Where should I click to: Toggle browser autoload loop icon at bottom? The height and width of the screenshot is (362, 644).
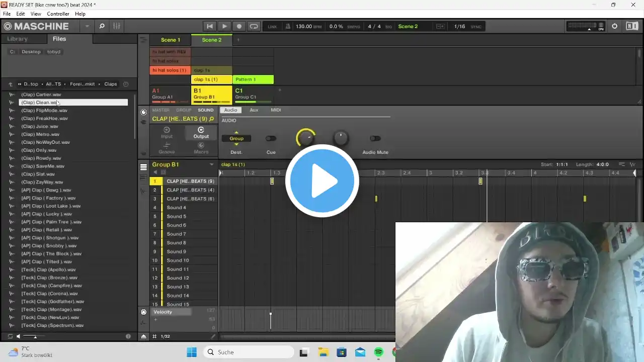point(10,336)
